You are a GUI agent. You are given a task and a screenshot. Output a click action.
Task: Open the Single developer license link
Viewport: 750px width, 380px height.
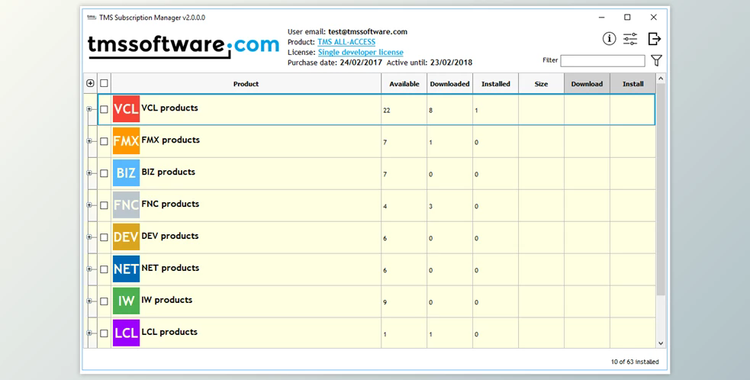click(x=361, y=52)
